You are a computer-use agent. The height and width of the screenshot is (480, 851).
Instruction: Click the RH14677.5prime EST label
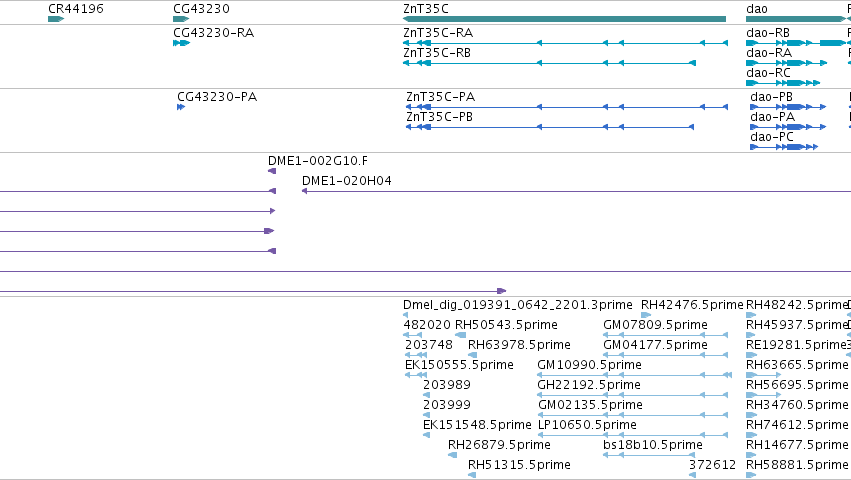pyautogui.click(x=797, y=445)
